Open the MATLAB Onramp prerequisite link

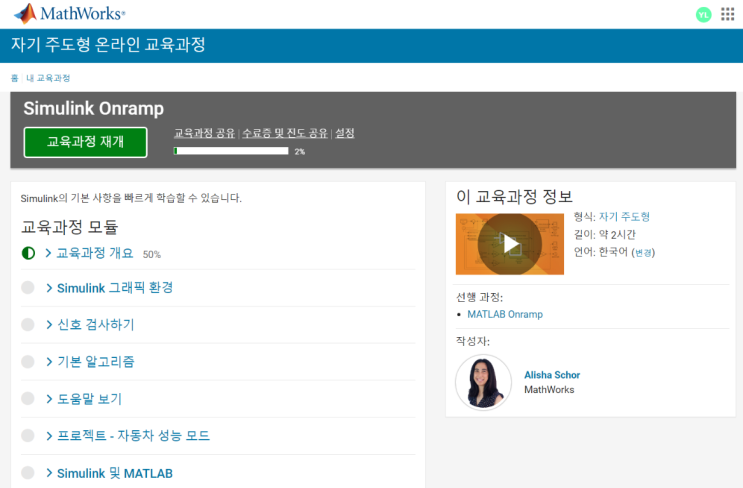tap(505, 314)
